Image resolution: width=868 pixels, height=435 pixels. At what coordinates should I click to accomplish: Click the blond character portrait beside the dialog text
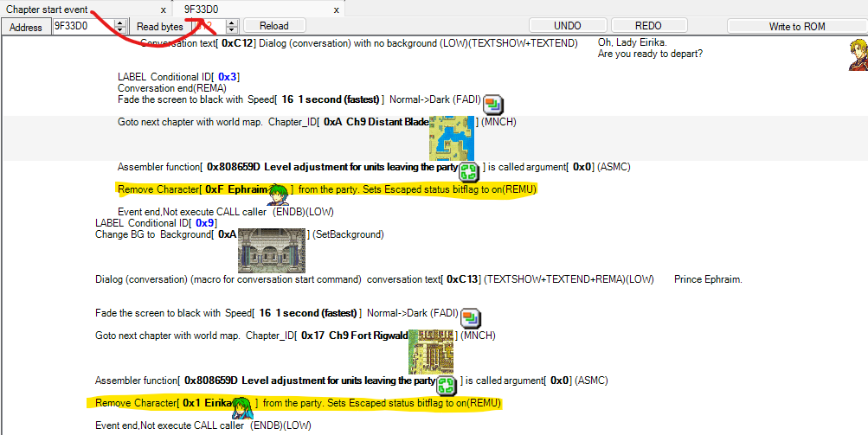858,54
